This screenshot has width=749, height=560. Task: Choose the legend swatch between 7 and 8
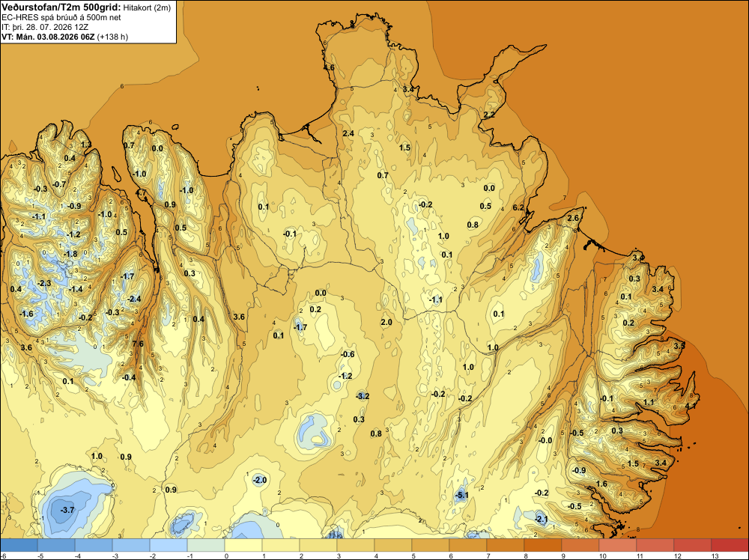[x=506, y=545]
